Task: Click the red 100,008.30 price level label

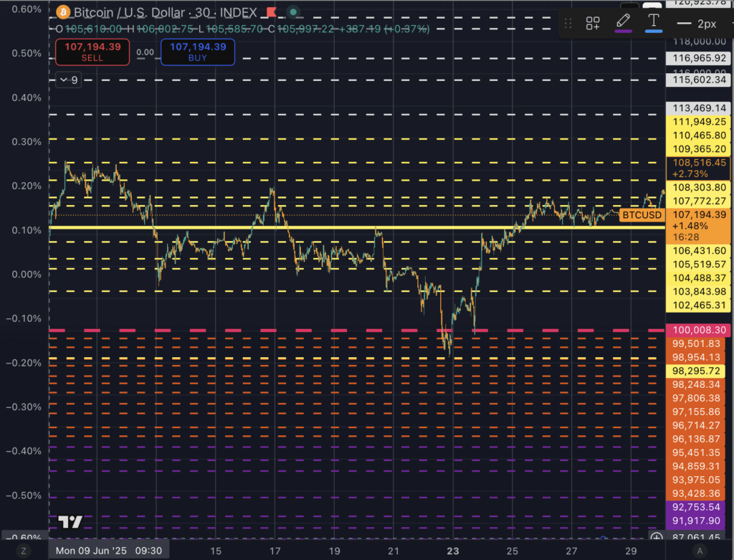Action: [x=698, y=331]
